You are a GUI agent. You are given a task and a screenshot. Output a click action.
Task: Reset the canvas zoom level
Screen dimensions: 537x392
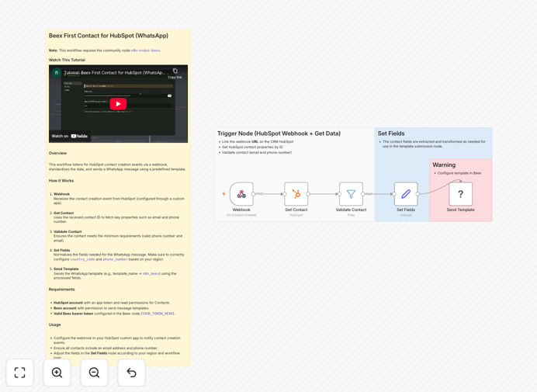coord(131,373)
